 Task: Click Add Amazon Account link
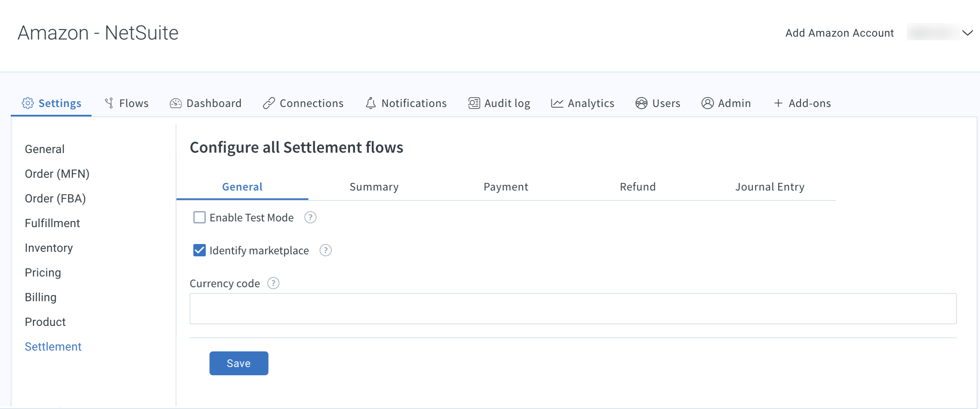click(839, 33)
